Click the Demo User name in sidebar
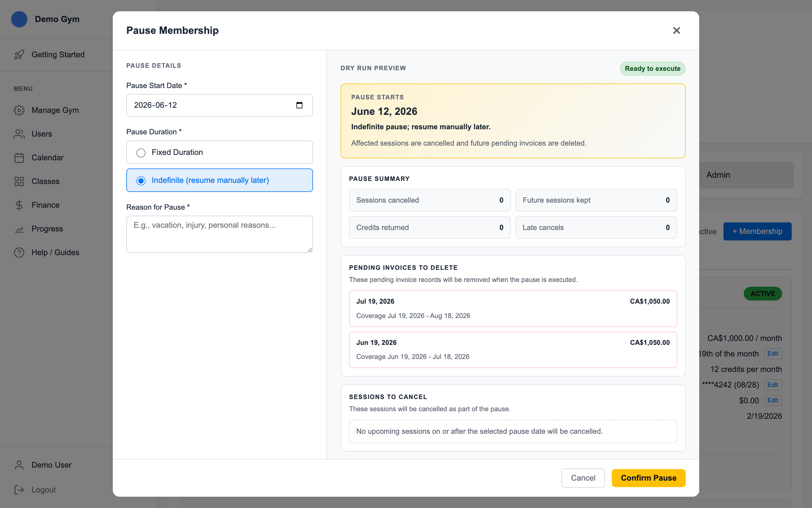Screen dimensions: 812x508 (51, 465)
